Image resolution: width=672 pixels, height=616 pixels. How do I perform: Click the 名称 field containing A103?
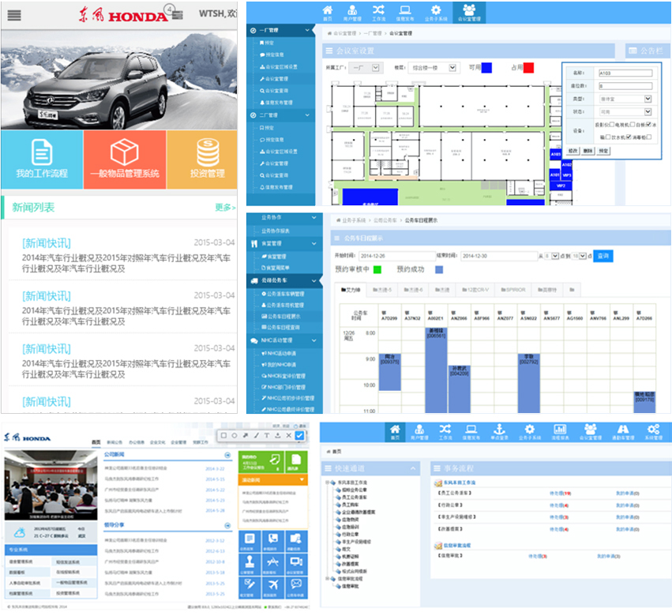coord(625,73)
